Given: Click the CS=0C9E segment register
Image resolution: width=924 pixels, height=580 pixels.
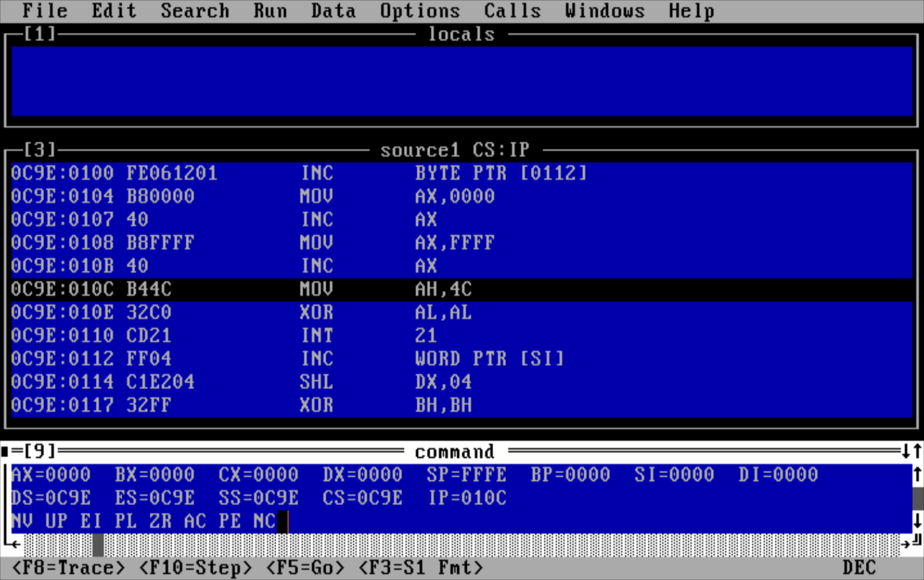Looking at the screenshot, I should tap(362, 498).
